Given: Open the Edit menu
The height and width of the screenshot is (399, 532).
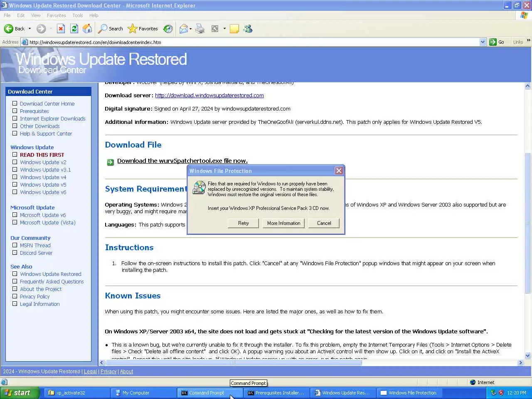Looking at the screenshot, I should pos(21,15).
